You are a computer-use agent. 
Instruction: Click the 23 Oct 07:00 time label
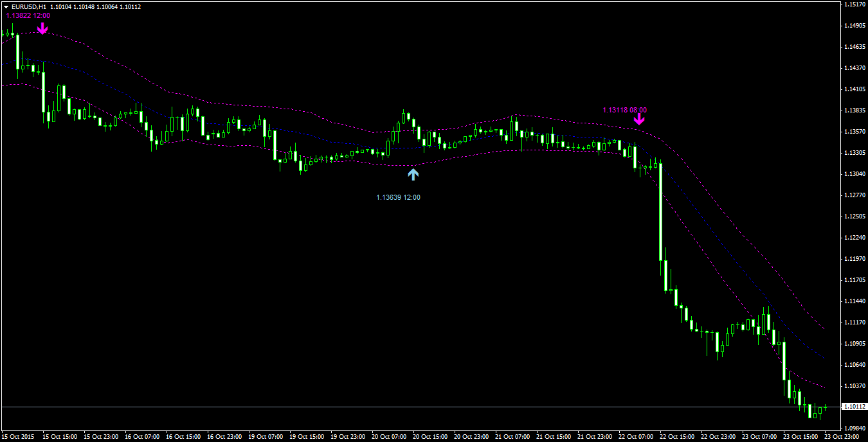tap(759, 436)
